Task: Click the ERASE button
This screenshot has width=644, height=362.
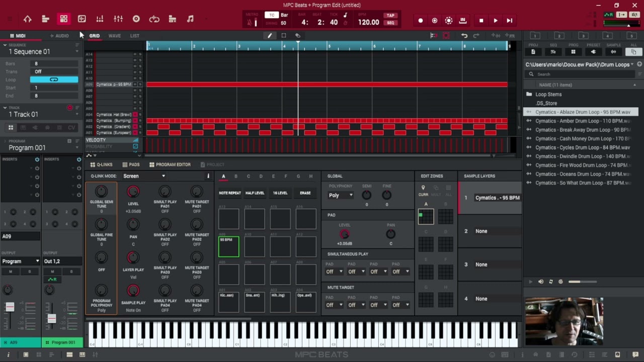Action: pyautogui.click(x=305, y=193)
